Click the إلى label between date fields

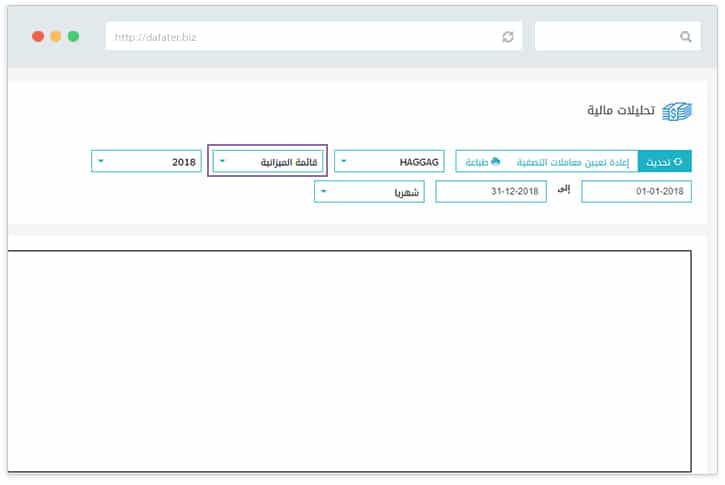point(563,191)
